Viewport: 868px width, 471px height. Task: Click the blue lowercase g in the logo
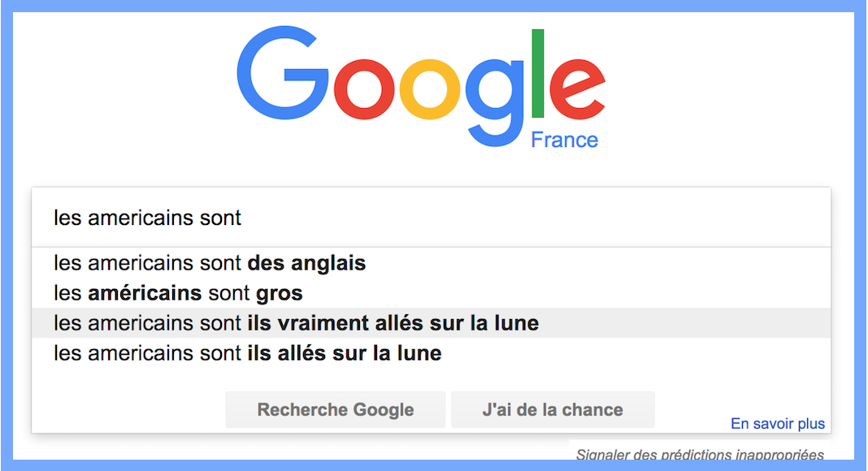coord(494,102)
